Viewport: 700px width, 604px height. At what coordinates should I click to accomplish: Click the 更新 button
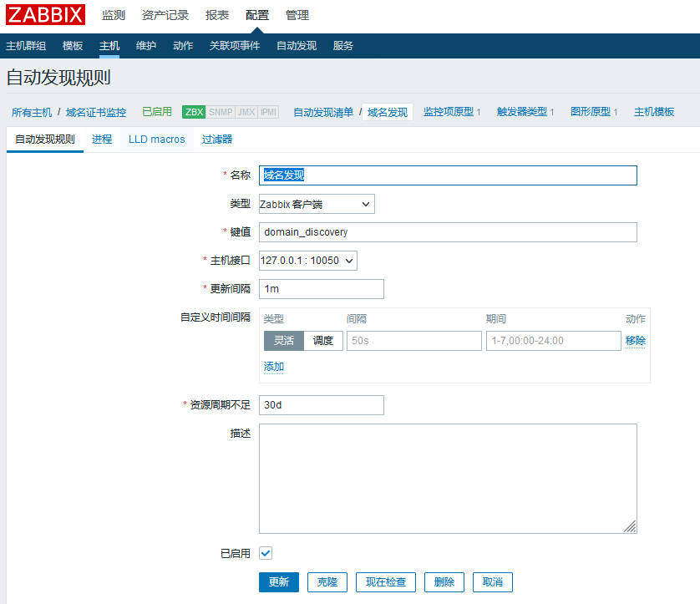tap(278, 582)
